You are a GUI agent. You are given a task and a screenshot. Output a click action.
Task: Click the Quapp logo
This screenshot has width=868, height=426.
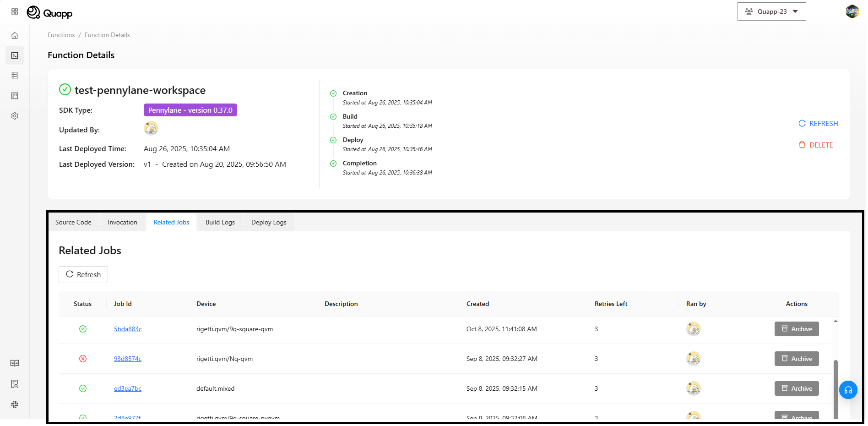(49, 12)
